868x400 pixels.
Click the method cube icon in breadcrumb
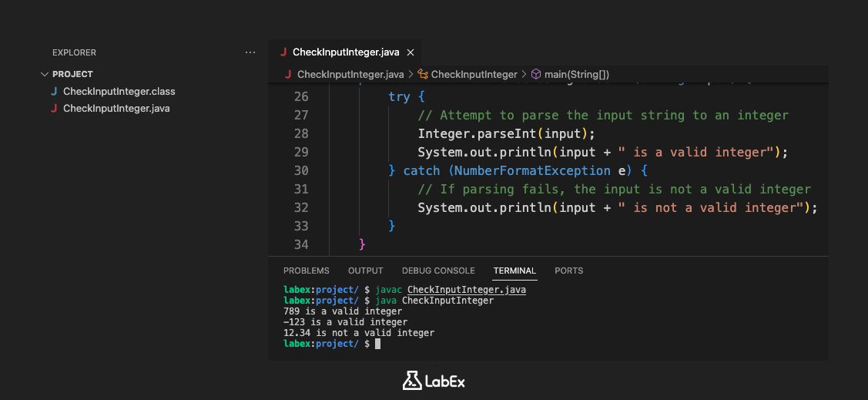click(537, 75)
